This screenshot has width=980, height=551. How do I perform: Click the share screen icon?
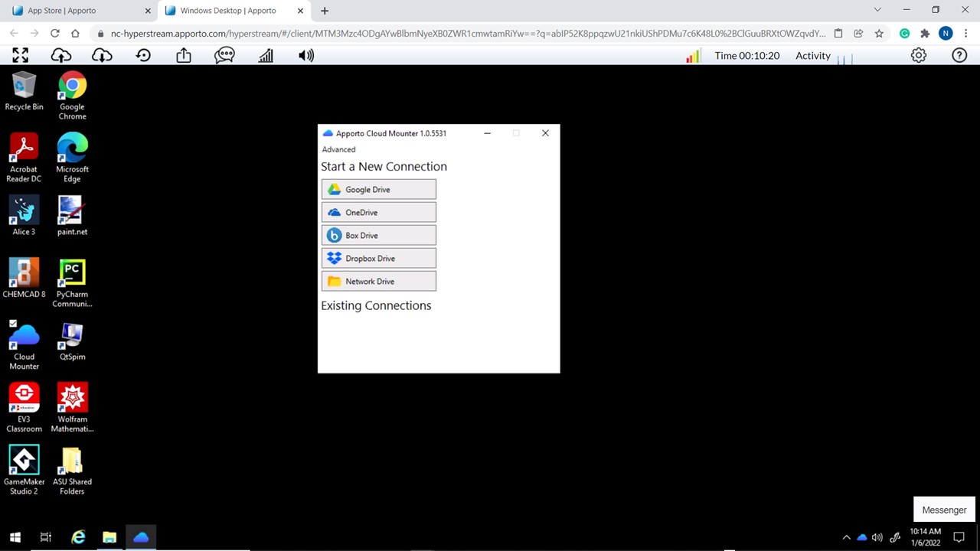[184, 55]
